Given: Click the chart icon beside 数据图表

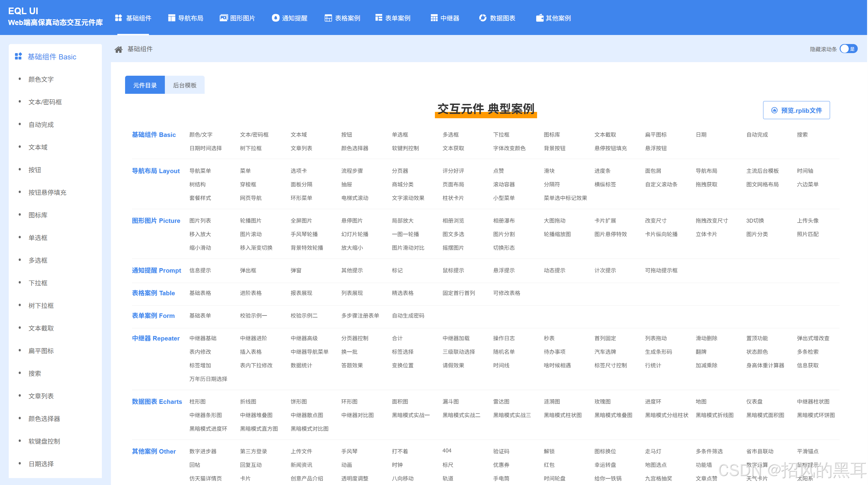Looking at the screenshot, I should click(483, 18).
